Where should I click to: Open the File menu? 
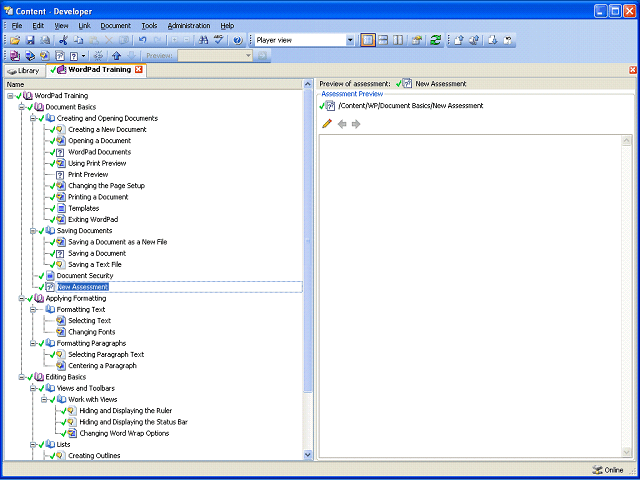pyautogui.click(x=17, y=25)
